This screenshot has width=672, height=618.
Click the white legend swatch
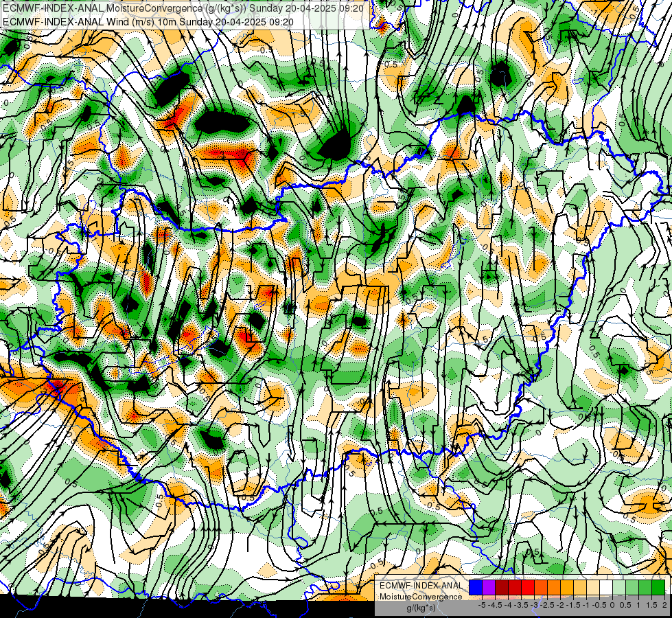(606, 587)
